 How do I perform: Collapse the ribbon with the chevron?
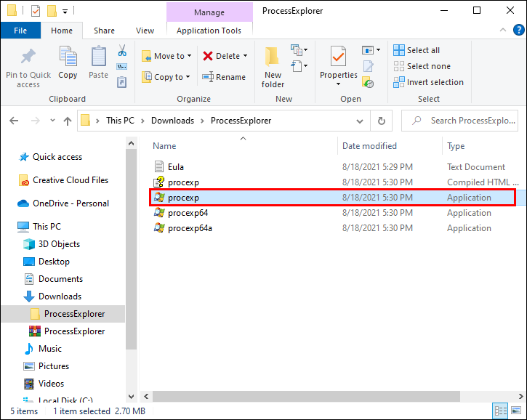[503, 30]
